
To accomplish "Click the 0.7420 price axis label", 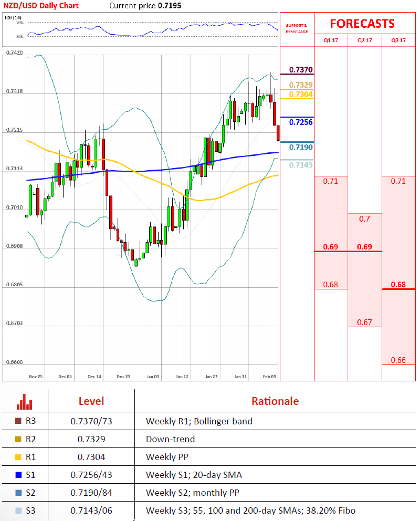I will click(15, 53).
